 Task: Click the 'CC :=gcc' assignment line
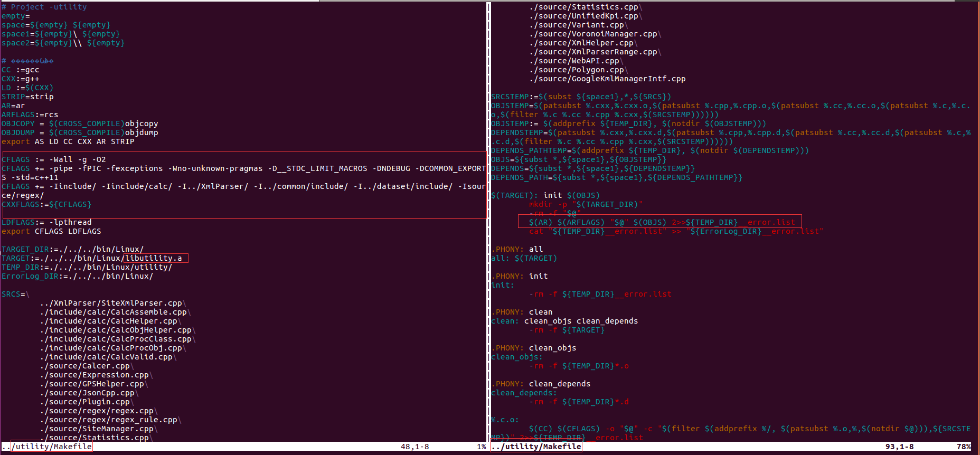(20, 70)
